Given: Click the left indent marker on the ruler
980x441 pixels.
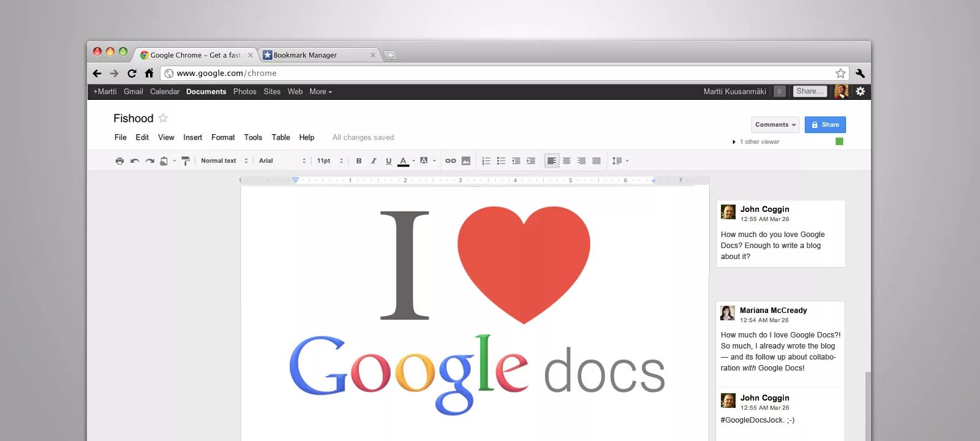Looking at the screenshot, I should (295, 180).
